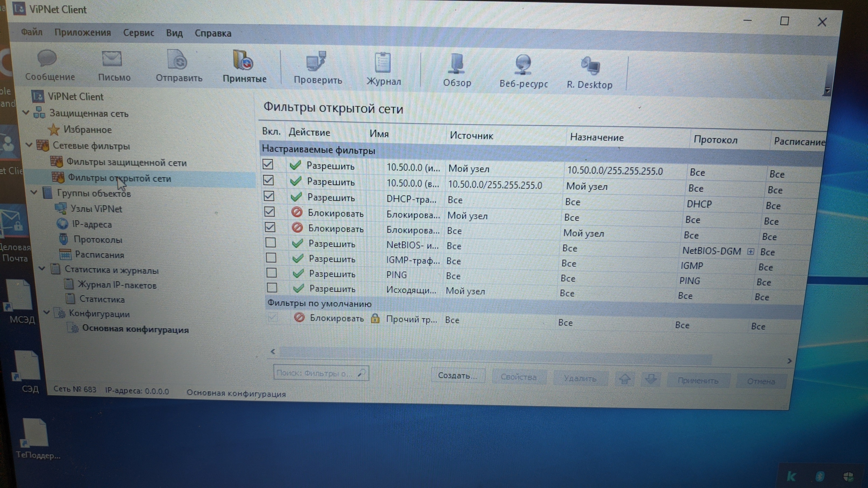Enable PING filter checkbox
The height and width of the screenshot is (488, 868).
point(271,272)
